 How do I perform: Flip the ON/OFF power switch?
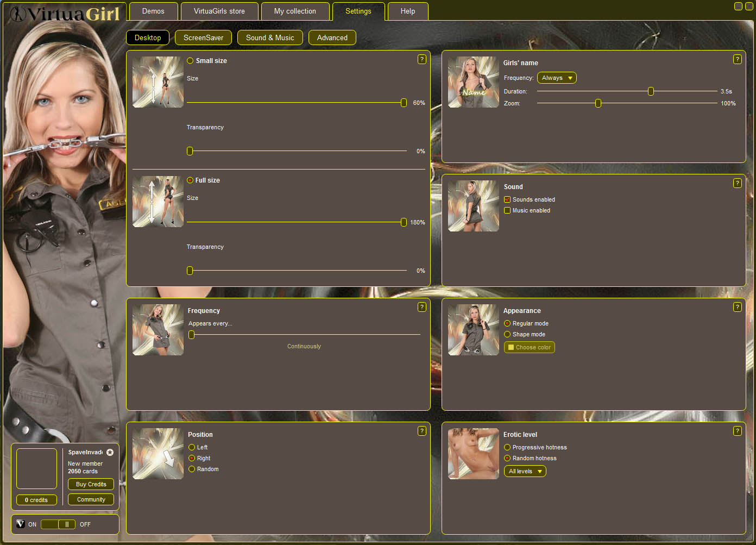(x=58, y=524)
